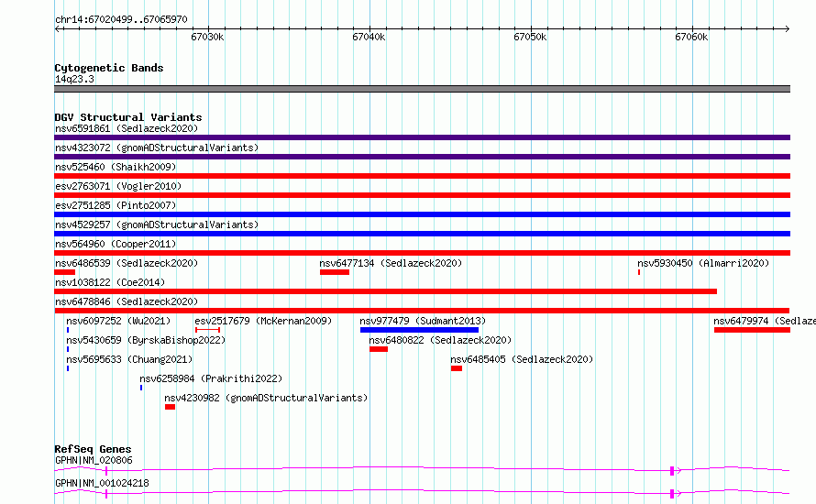Open the nsv5695633 (Chuang2021) label
The image size is (816, 504).
129,359
